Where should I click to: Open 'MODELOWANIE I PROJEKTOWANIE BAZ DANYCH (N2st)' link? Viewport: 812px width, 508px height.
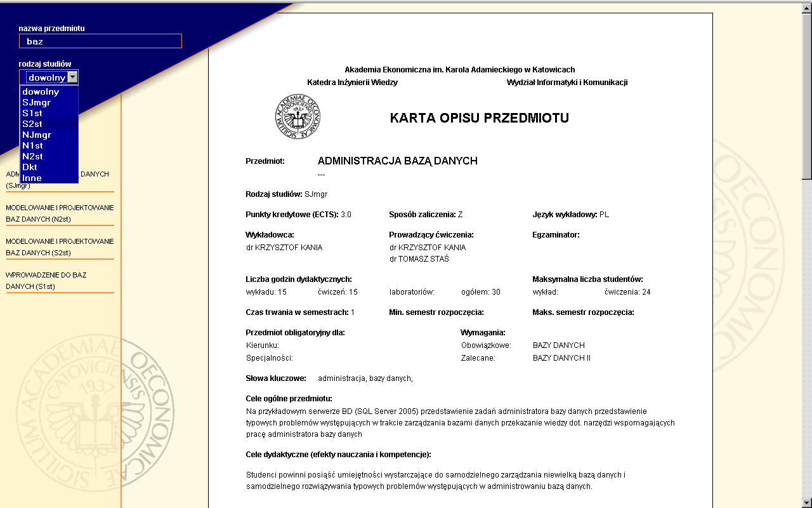click(x=60, y=213)
